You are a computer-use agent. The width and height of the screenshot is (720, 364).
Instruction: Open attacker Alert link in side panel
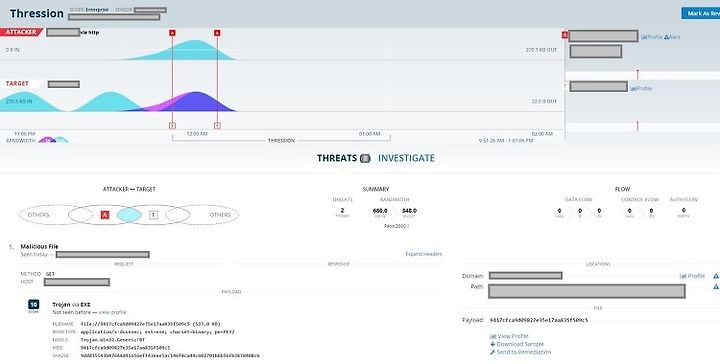pos(672,37)
